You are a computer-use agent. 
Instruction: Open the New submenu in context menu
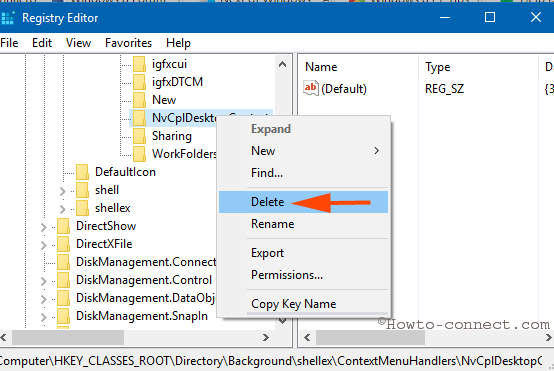[x=303, y=151]
